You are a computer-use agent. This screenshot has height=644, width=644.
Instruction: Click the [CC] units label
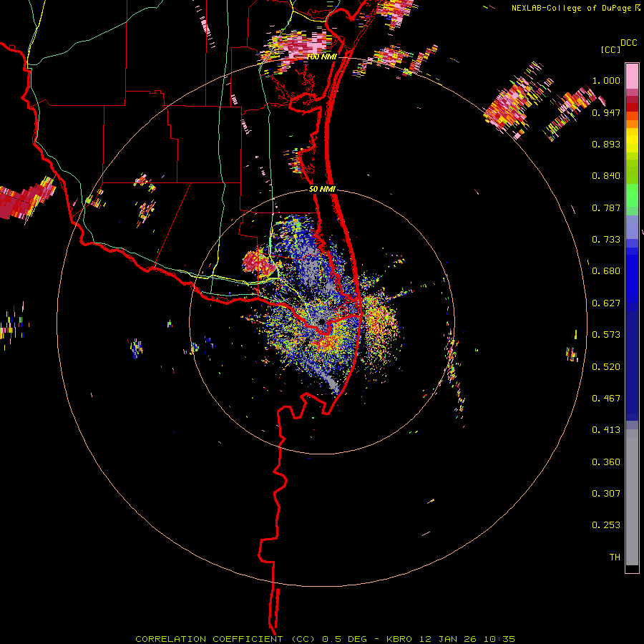coord(610,49)
